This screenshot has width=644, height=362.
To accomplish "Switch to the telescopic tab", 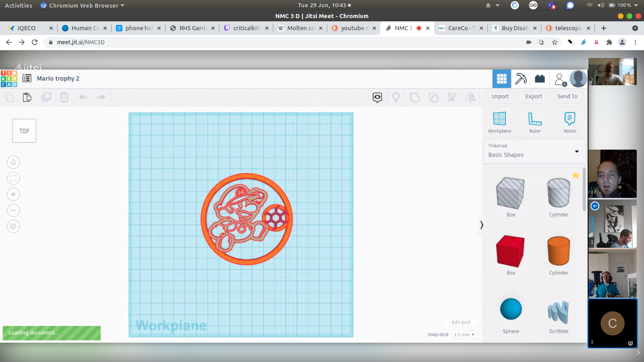I will click(x=569, y=28).
